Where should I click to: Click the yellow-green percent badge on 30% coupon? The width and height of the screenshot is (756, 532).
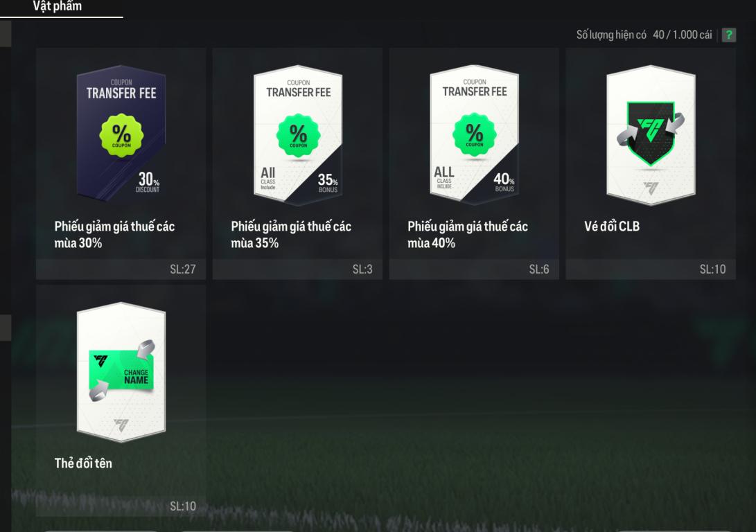[x=121, y=135]
